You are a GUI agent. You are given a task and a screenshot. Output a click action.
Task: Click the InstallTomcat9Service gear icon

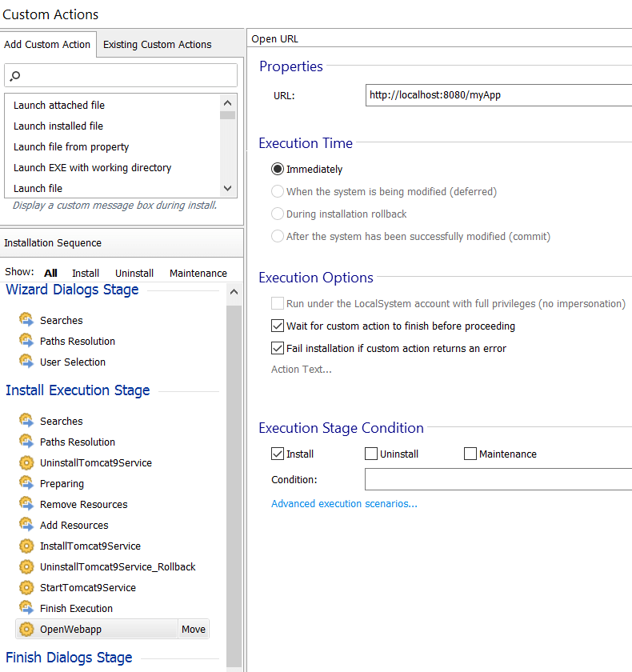coord(26,546)
